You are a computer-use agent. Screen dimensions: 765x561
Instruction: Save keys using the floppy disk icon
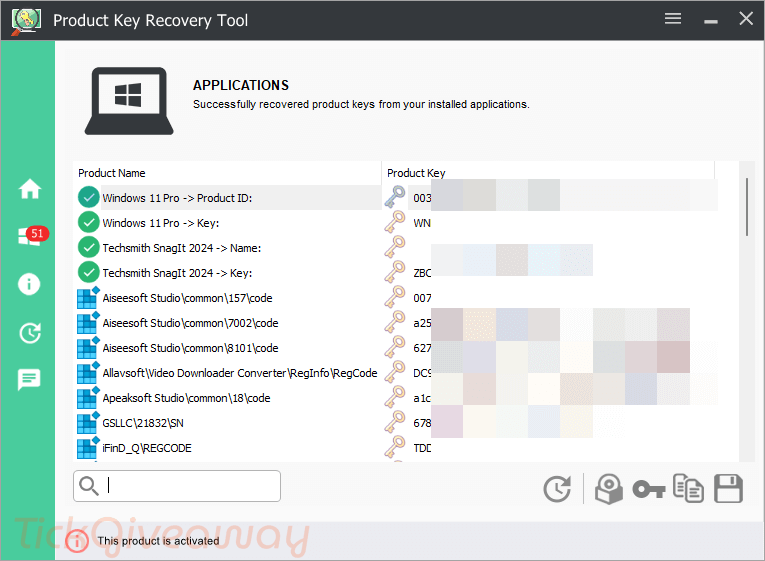tap(728, 488)
